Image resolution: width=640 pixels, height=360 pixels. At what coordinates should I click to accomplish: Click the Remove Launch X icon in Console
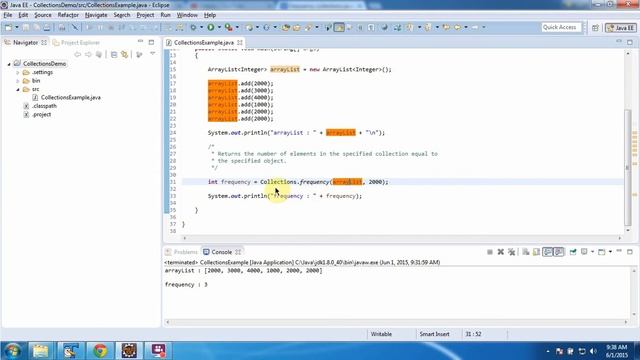[500, 252]
